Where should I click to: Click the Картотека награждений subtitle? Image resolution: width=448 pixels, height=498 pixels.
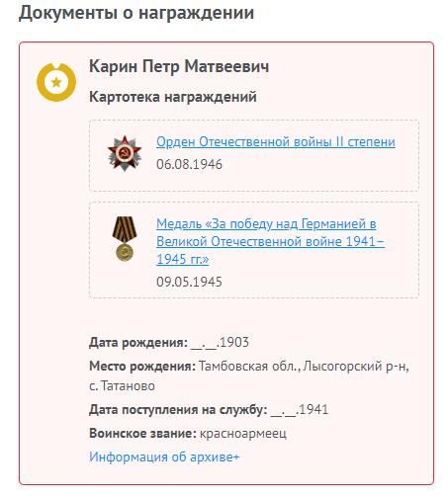173,97
